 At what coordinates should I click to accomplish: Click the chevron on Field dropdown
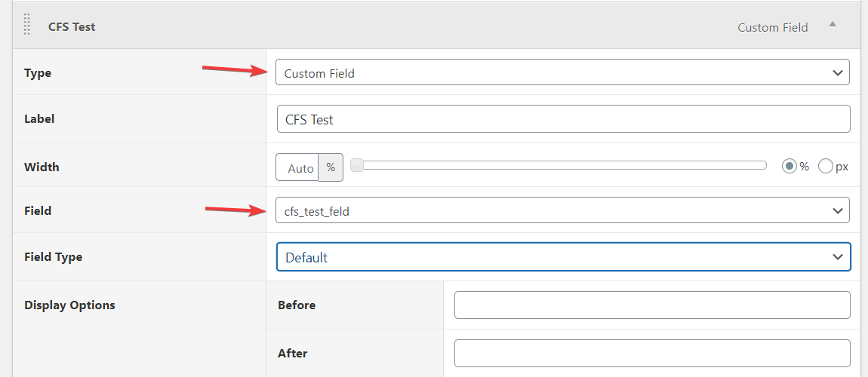838,210
